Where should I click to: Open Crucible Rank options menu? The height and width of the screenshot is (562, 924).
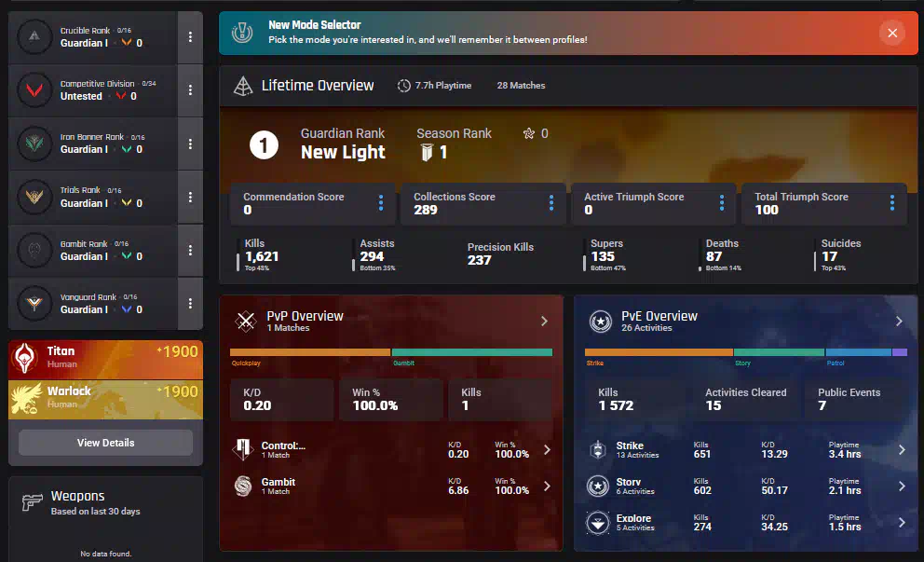click(x=190, y=37)
